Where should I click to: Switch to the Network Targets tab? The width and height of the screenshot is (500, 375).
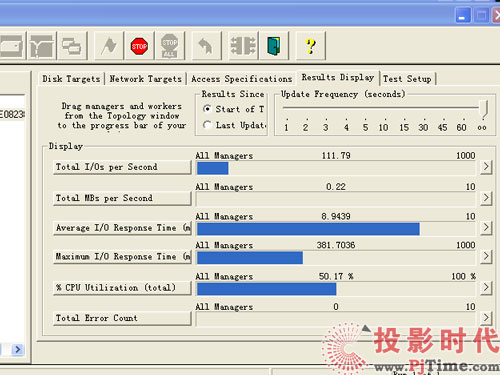tap(146, 79)
